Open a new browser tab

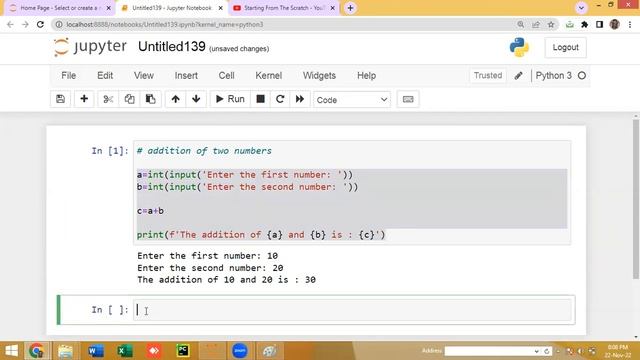(350, 8)
